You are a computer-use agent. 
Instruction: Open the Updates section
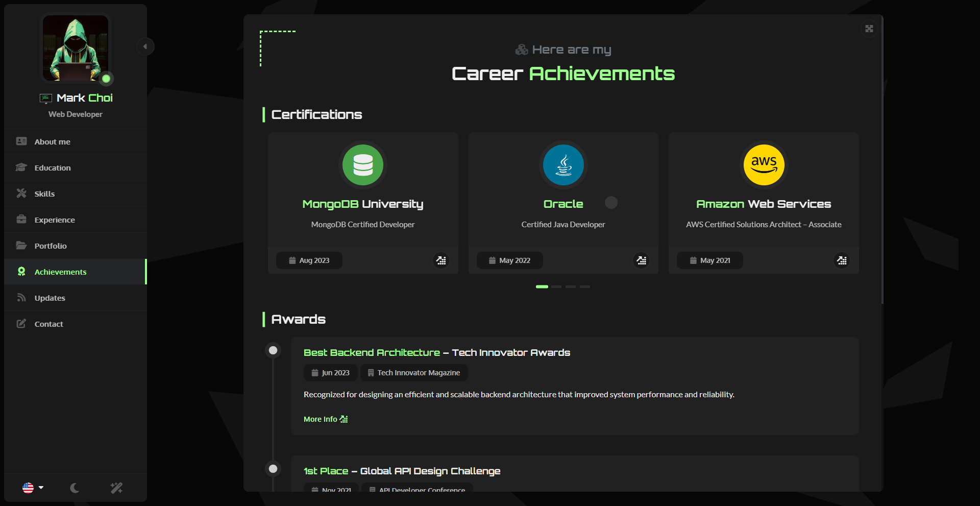click(76, 298)
